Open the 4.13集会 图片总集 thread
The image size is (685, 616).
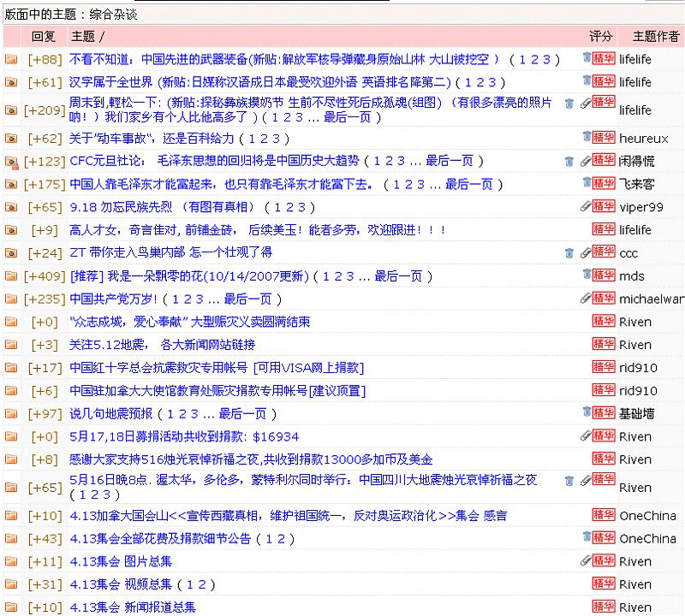(x=121, y=561)
